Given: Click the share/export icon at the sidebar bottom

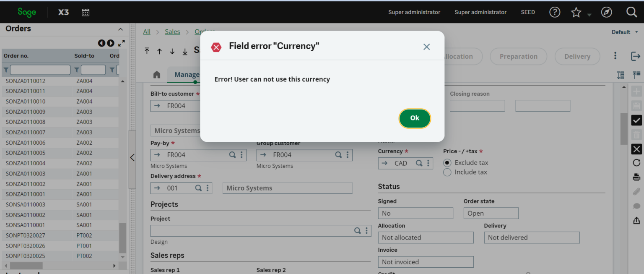Looking at the screenshot, I should 636,220.
